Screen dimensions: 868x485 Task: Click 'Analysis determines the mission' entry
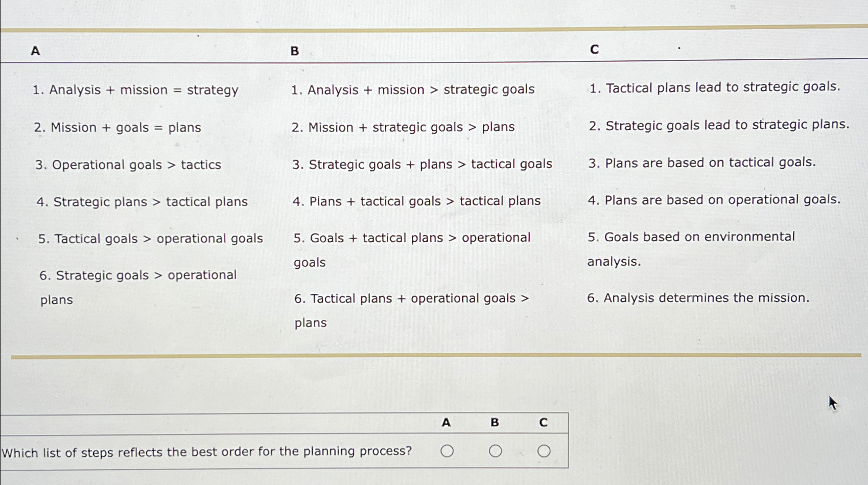point(699,297)
